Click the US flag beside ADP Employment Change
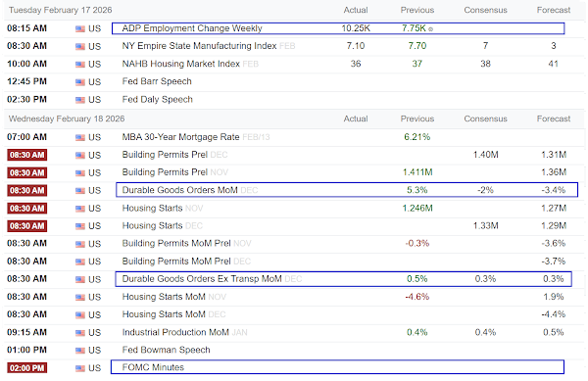Screen dimensions: 588x381 [80, 28]
